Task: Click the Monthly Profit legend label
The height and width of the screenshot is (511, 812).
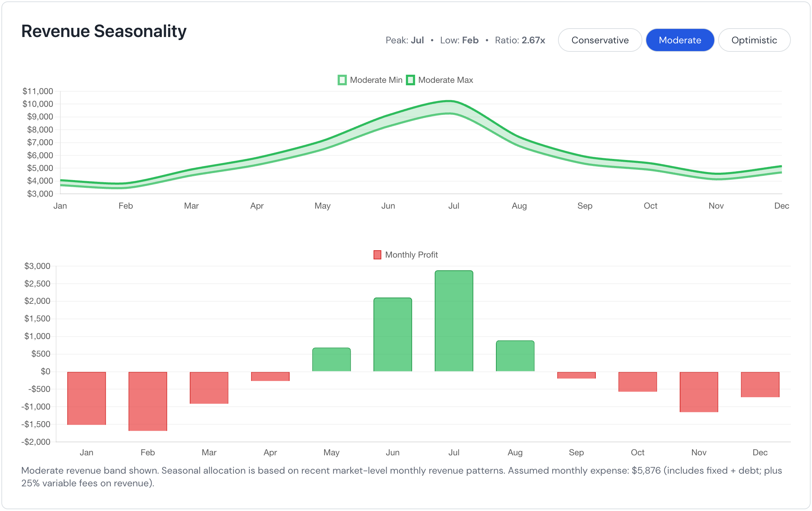Action: tap(411, 255)
